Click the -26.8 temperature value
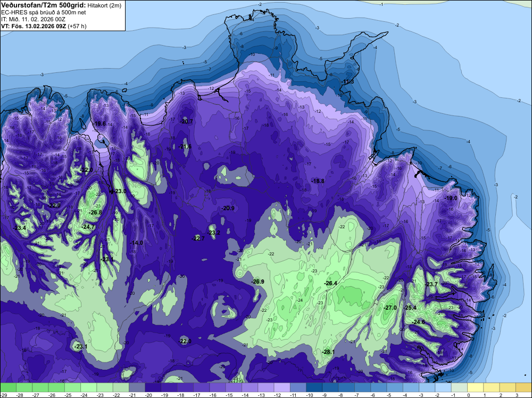Image resolution: width=532 pixels, height=398 pixels. (96, 212)
